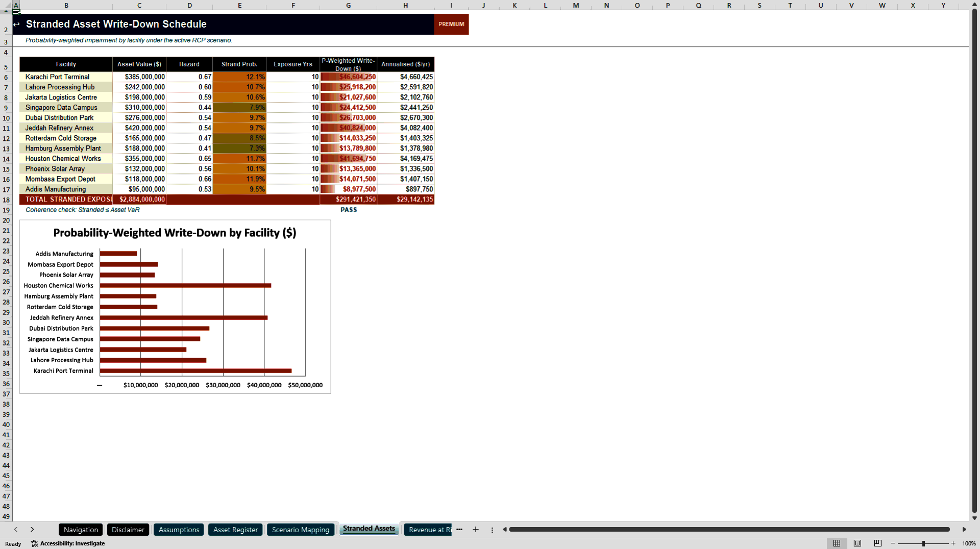Image resolution: width=980 pixels, height=549 pixels.
Task: Click the vertical scrollbar thumb
Action: (974, 260)
